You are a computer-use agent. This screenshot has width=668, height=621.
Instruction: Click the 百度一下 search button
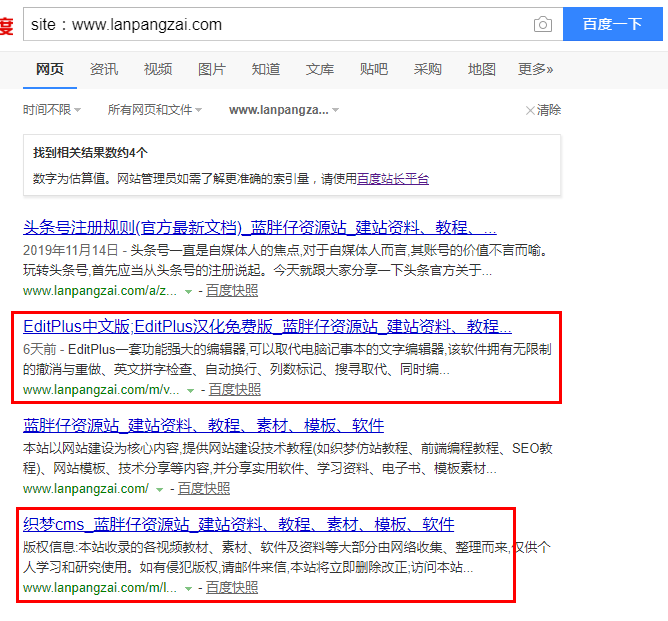(x=613, y=24)
